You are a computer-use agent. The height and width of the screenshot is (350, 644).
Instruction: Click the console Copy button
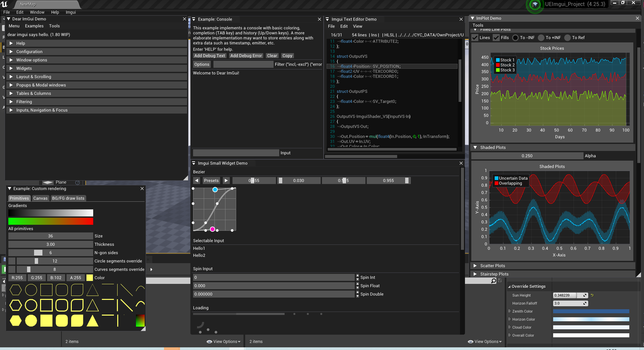287,56
